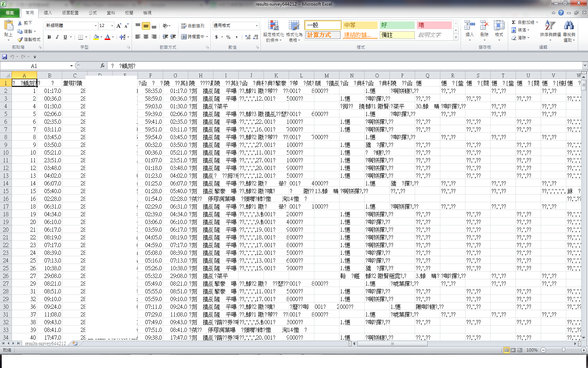Select the results-survey644212 sheet tab
This screenshot has height=368, width=588.
point(45,343)
